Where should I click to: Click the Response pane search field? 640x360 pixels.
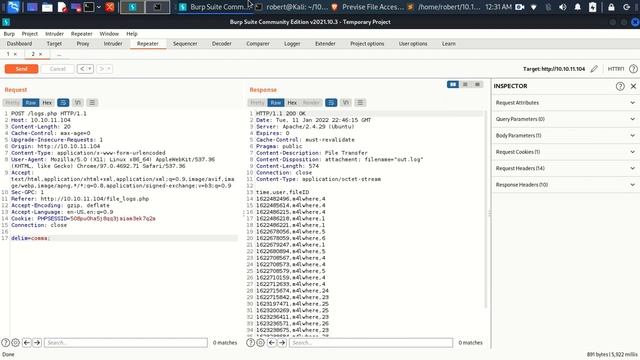point(371,343)
